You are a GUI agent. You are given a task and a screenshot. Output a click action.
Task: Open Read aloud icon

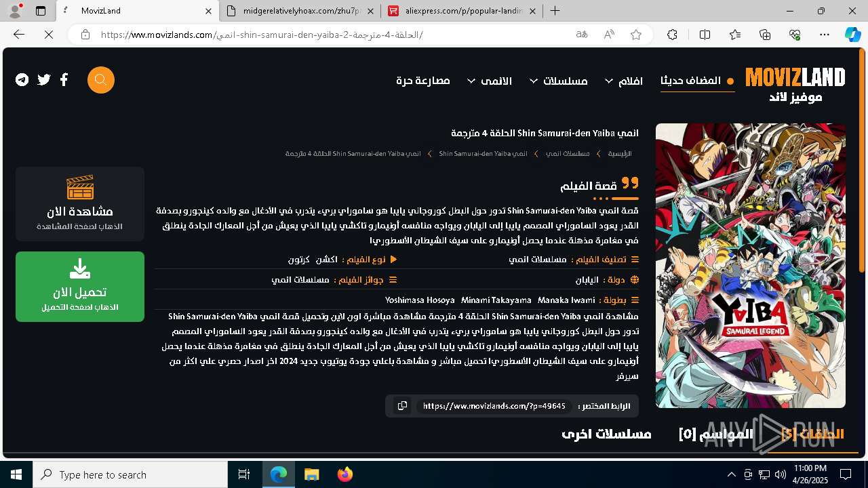[x=609, y=35]
